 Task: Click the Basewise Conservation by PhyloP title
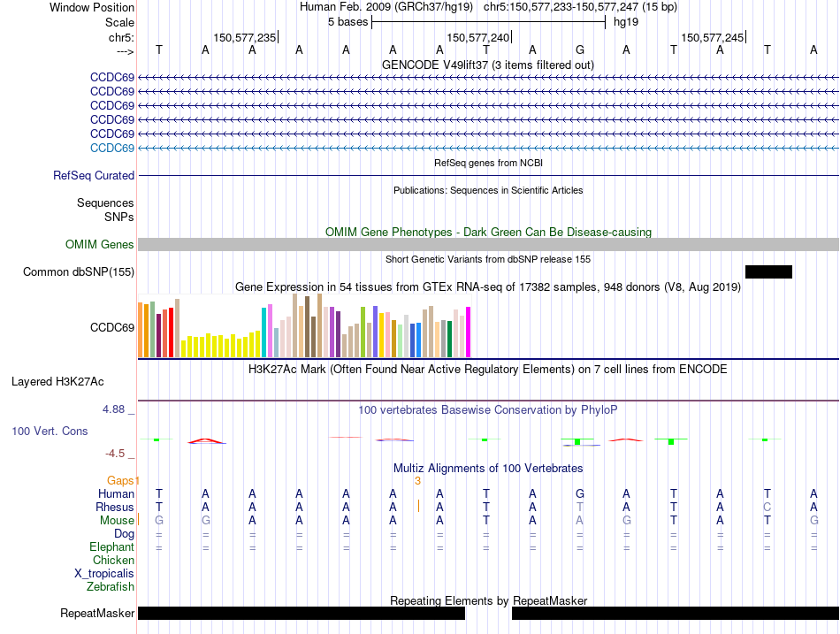pos(487,410)
